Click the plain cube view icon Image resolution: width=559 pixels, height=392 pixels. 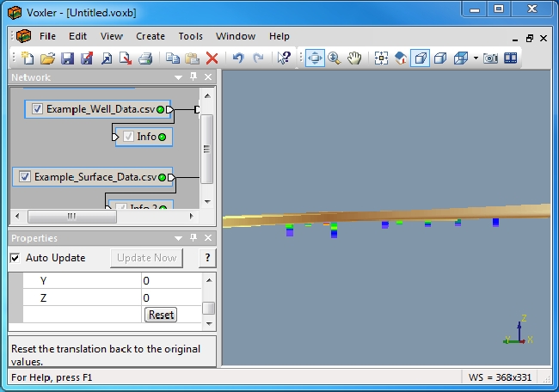440,58
